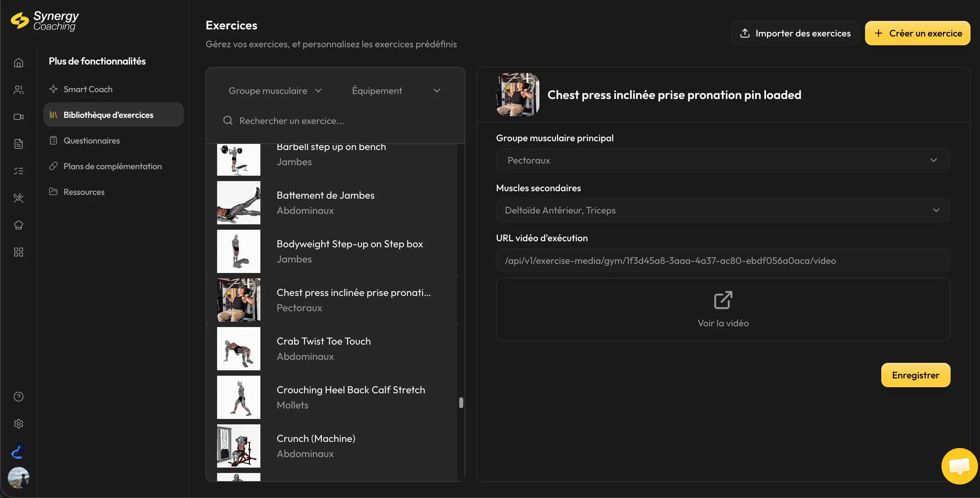Viewport: 980px width, 498px height.
Task: Select the Chest press inclinée list thumbnail
Action: [238, 300]
